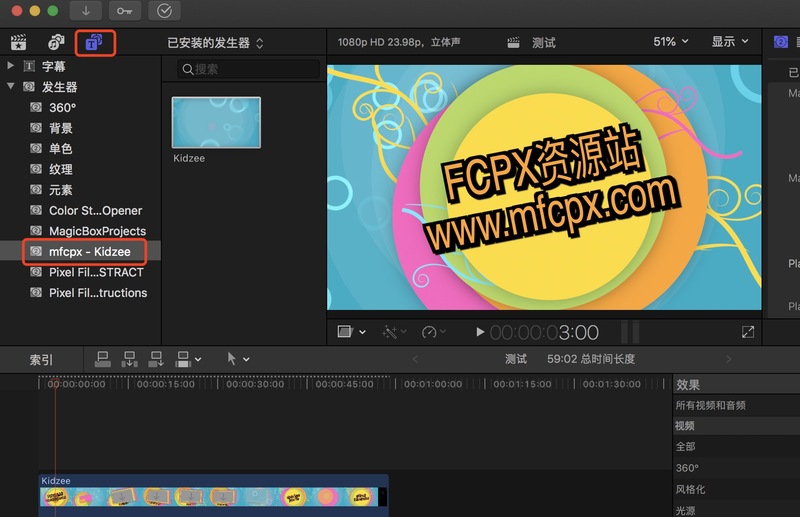Collapse the 发生器 category
The height and width of the screenshot is (517, 800).
click(x=10, y=87)
